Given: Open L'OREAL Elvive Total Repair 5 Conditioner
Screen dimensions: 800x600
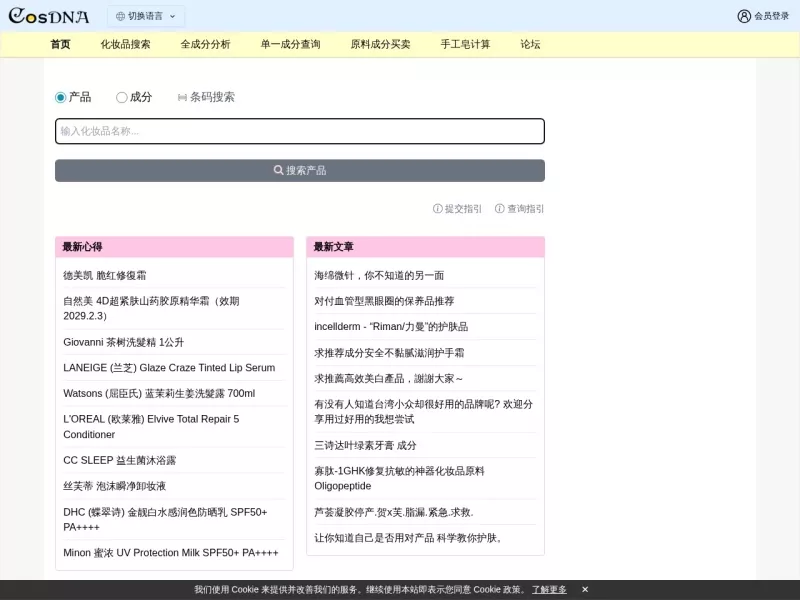Looking at the screenshot, I should click(151, 427).
